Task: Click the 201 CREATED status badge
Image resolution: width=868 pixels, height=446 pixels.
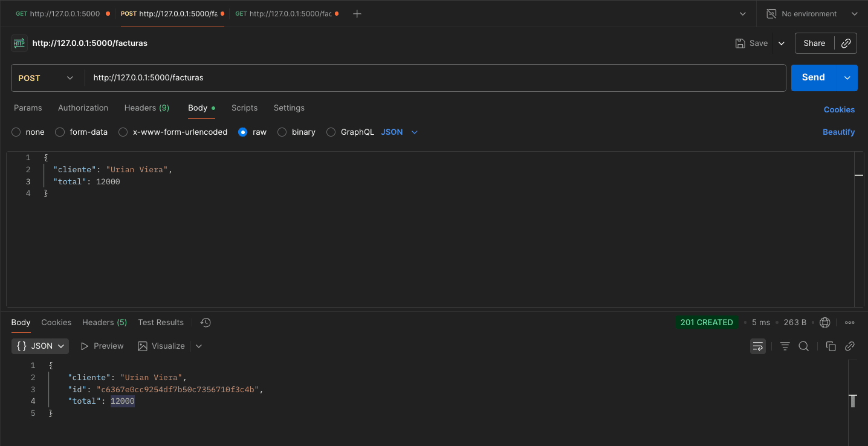Action: [707, 322]
